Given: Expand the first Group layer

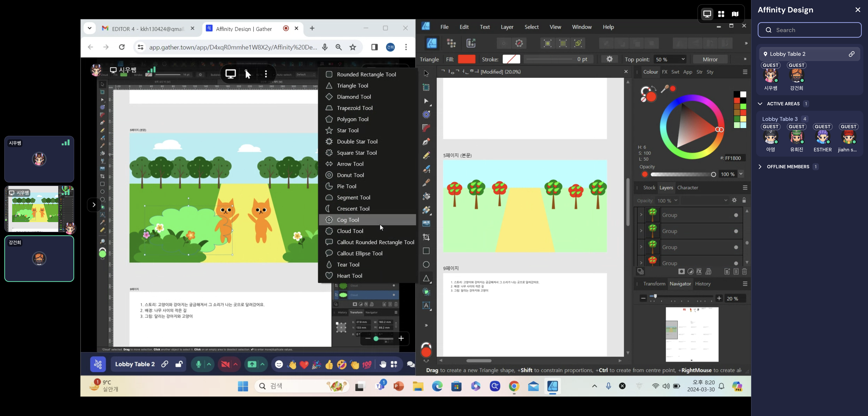Looking at the screenshot, I should 641,215.
